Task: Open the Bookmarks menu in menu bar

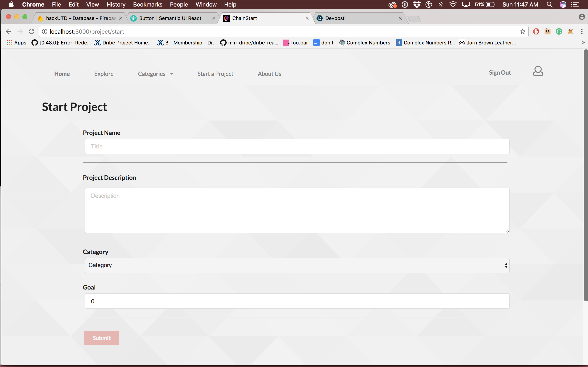Action: [147, 5]
